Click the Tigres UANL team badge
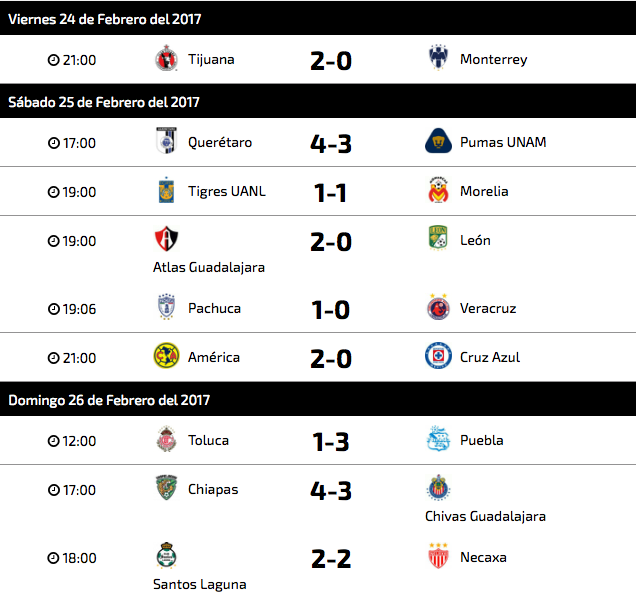 (x=166, y=191)
